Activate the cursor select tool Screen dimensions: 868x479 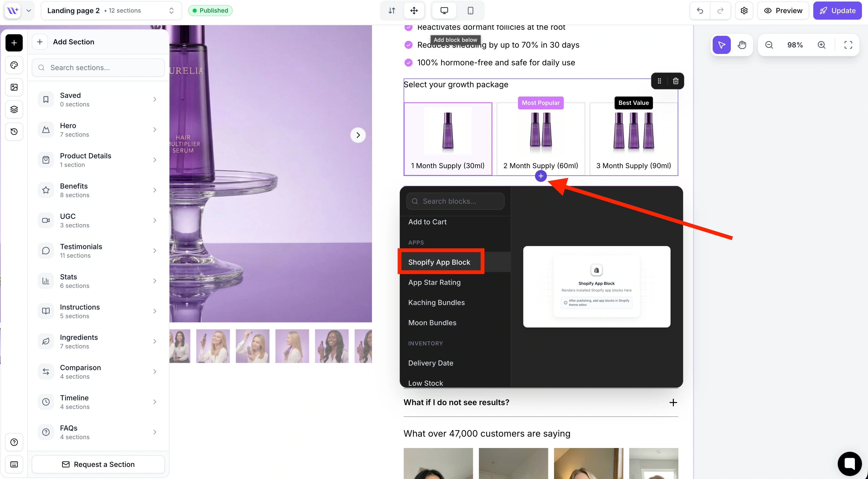coord(721,44)
